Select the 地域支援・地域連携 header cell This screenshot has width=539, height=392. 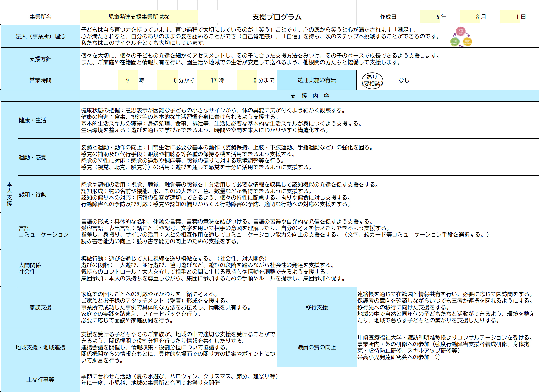click(40, 347)
